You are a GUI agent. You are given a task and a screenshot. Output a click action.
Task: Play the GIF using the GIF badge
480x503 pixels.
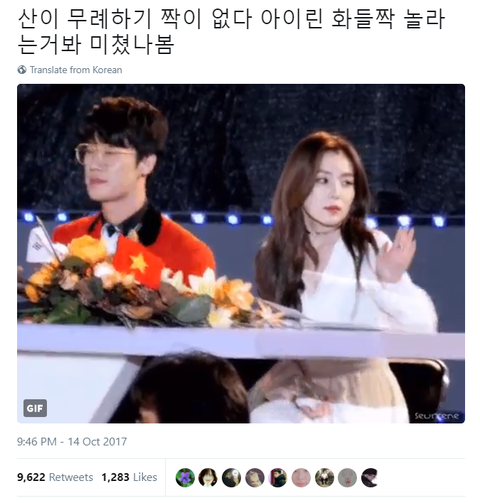(35, 408)
